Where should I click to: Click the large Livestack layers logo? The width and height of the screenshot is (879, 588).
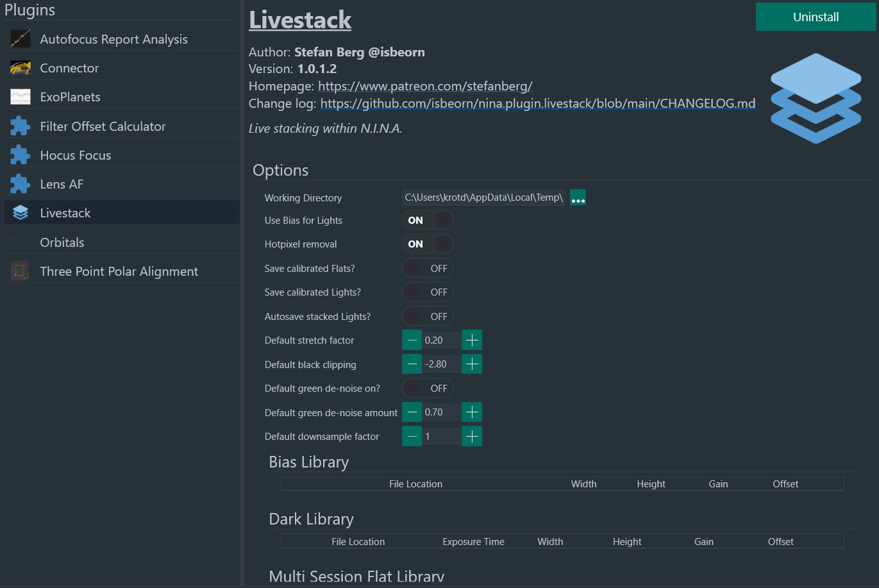[x=816, y=98]
